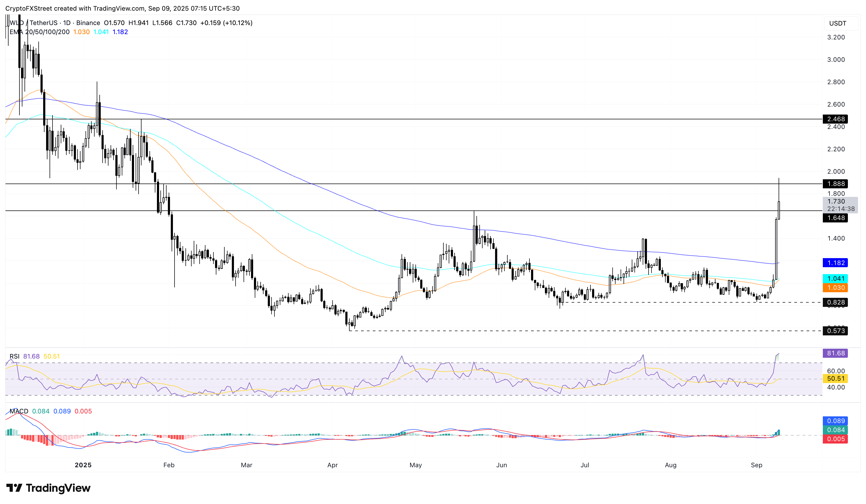Viewport: 866px width, 504px height.
Task: Select the 0.573 dashed low label
Action: [x=835, y=331]
